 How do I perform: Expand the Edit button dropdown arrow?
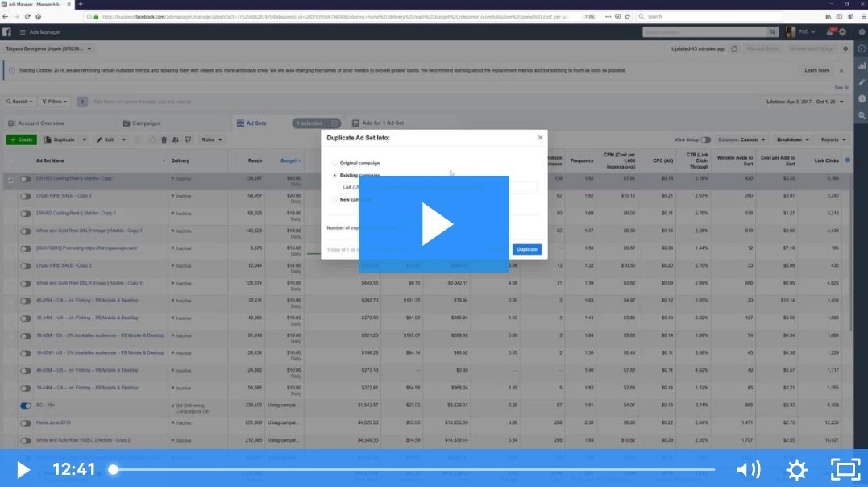click(123, 139)
